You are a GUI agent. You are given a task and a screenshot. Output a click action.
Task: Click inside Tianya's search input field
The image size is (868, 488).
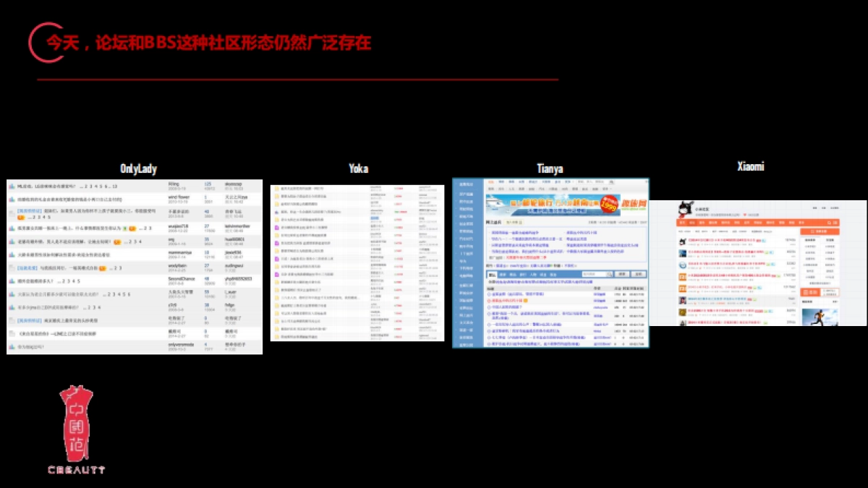[x=592, y=274]
